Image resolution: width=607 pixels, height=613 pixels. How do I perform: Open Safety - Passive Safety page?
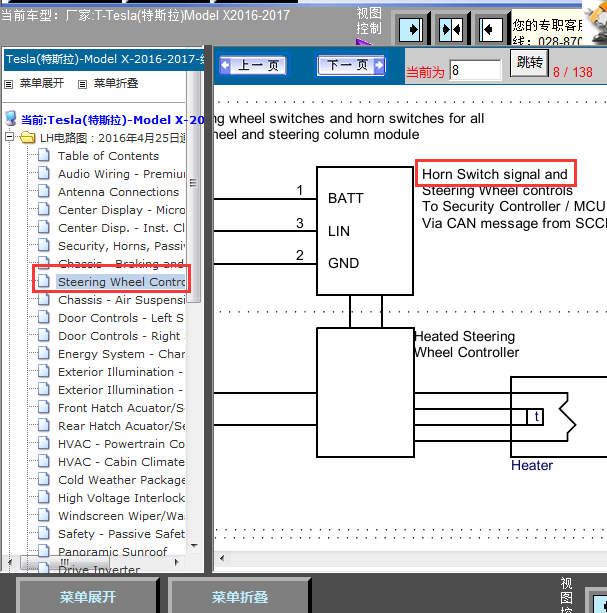(x=122, y=534)
